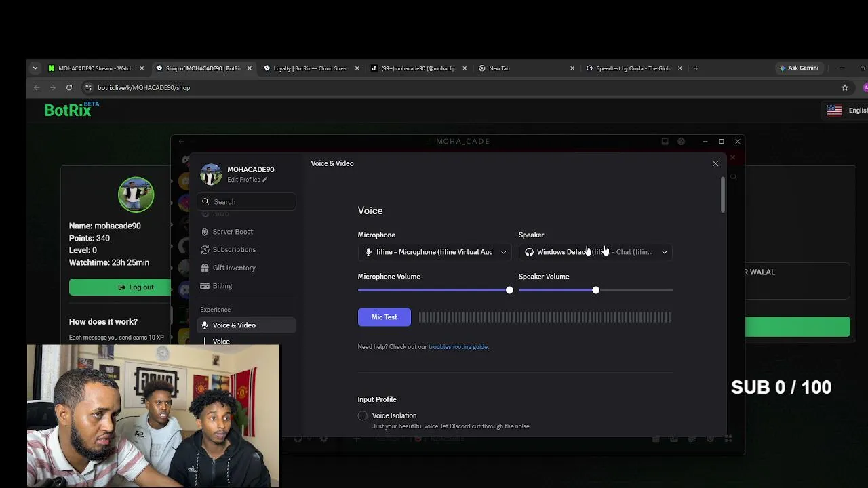
Task: Click the Speaker Volume slider handle
Action: point(595,290)
